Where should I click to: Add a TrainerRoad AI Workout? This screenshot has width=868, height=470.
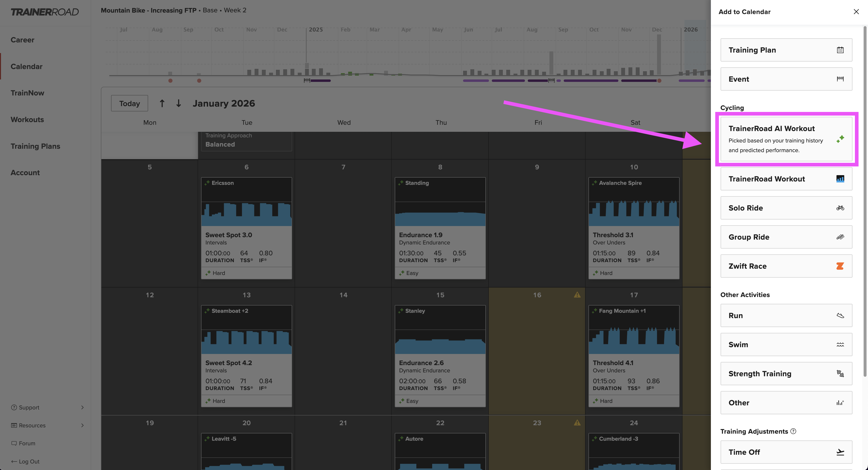786,139
